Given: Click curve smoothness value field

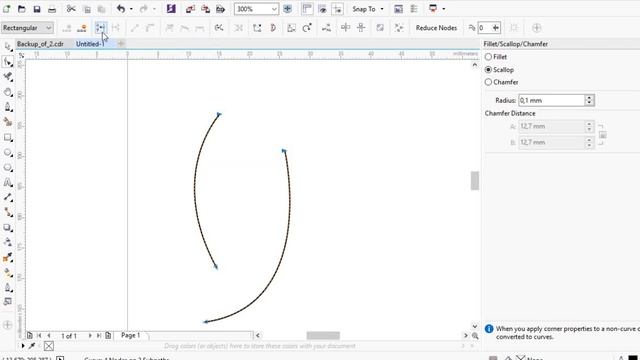Looking at the screenshot, I should (484, 28).
